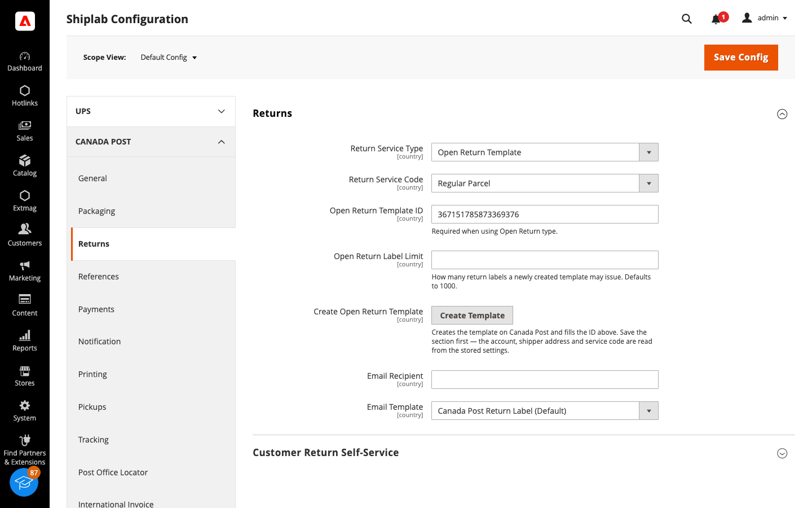This screenshot has height=508, width=812.
Task: Click the Open Return Label Limit field
Action: (545, 260)
